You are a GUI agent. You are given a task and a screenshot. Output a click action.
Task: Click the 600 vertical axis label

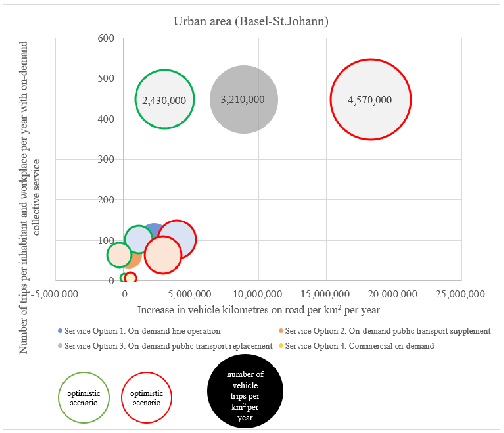click(106, 38)
